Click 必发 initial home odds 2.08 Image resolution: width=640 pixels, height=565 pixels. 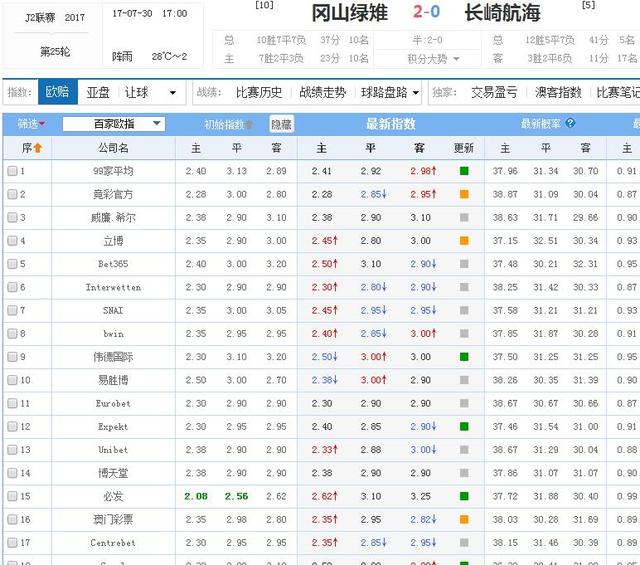pyautogui.click(x=196, y=496)
